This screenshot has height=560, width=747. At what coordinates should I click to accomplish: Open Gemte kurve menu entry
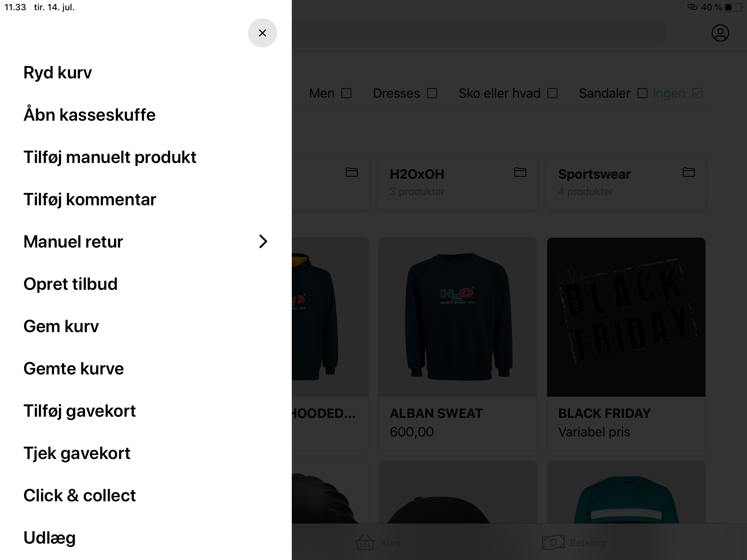(74, 369)
